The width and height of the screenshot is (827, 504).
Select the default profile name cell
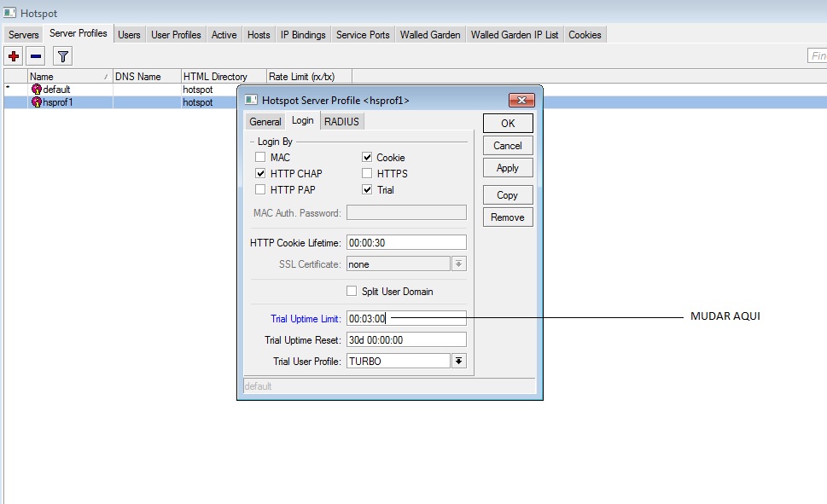[56, 89]
